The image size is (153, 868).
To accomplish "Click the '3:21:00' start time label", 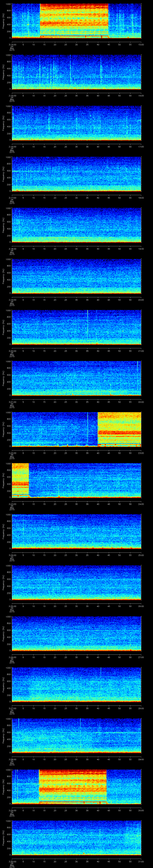I will click(x=12, y=402).
